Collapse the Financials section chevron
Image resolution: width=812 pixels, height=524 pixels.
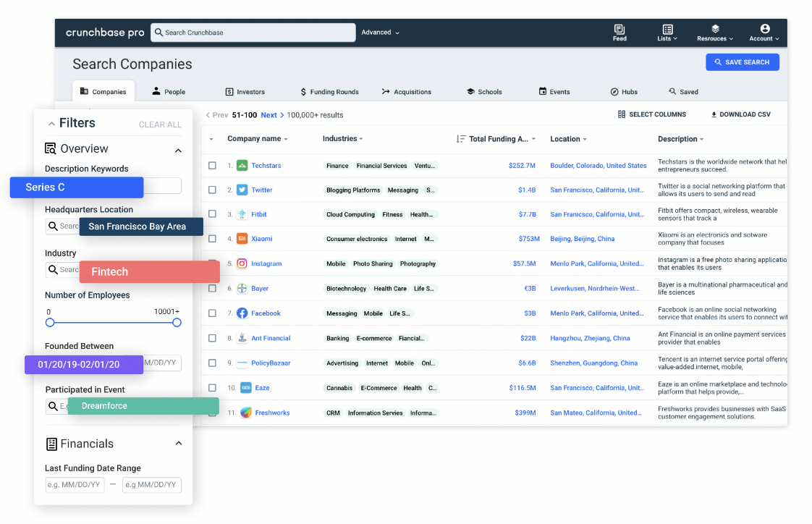[x=179, y=443]
